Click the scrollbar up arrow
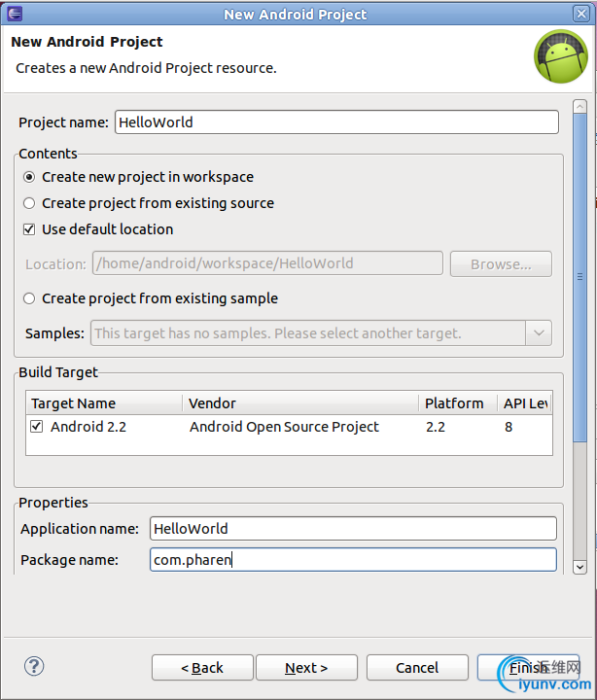 click(x=579, y=106)
